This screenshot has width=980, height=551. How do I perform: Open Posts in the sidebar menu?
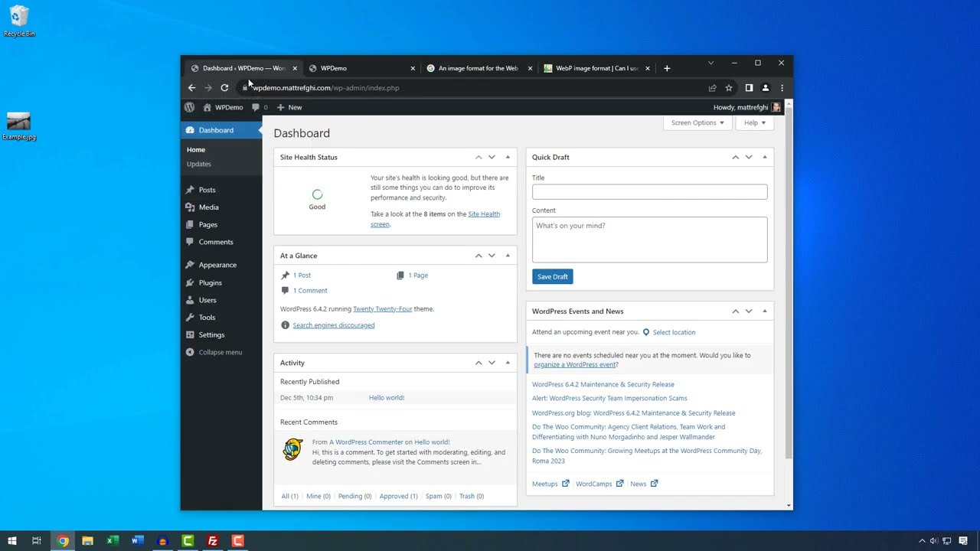[x=207, y=190]
